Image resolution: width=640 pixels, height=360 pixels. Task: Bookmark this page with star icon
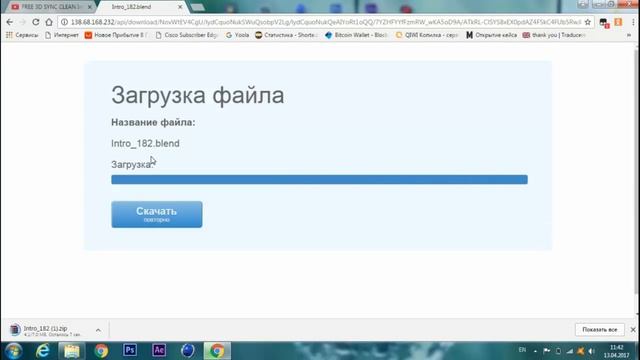tap(588, 22)
